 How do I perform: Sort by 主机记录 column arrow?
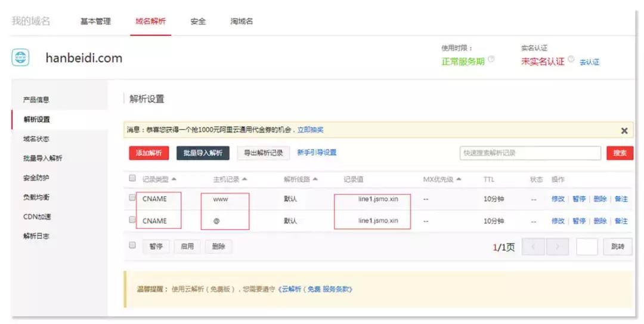click(245, 179)
